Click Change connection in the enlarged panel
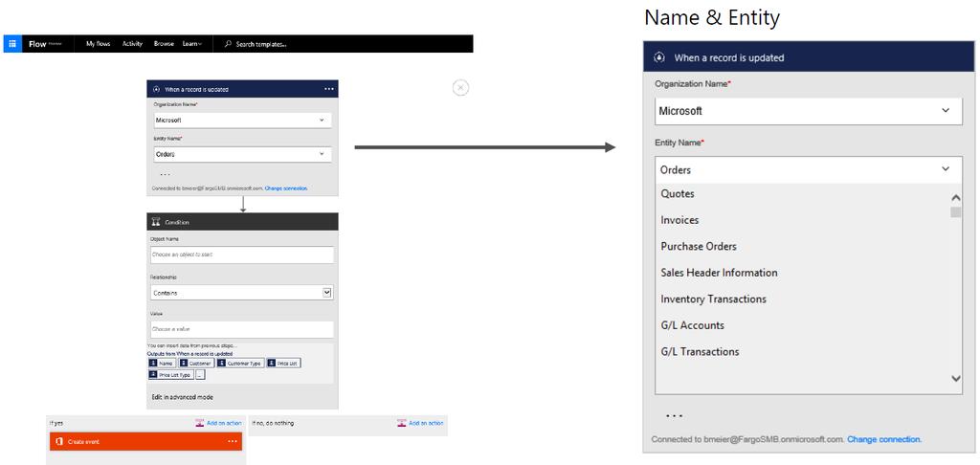This screenshot has width=980, height=465. tap(884, 439)
